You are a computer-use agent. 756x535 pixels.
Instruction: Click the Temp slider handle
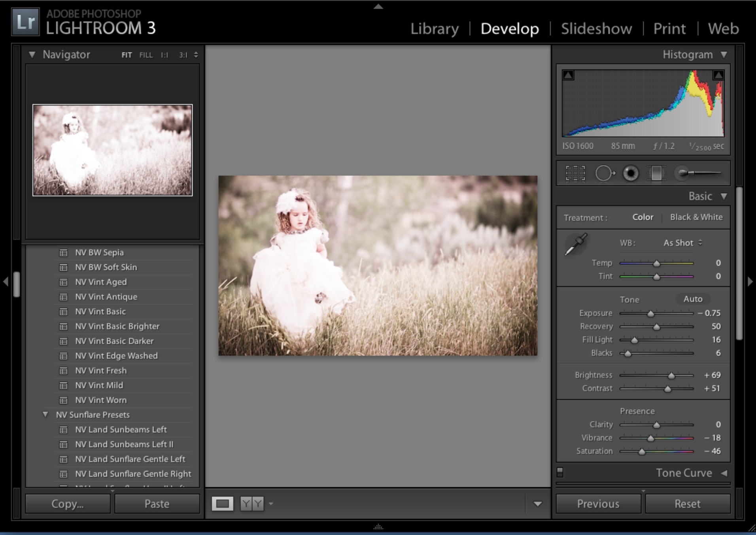[656, 264]
